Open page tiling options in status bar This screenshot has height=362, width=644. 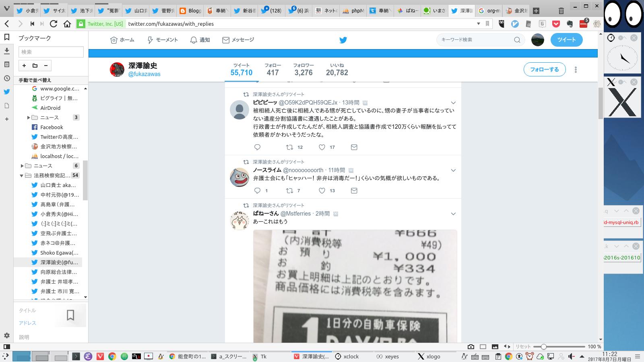[x=483, y=347]
